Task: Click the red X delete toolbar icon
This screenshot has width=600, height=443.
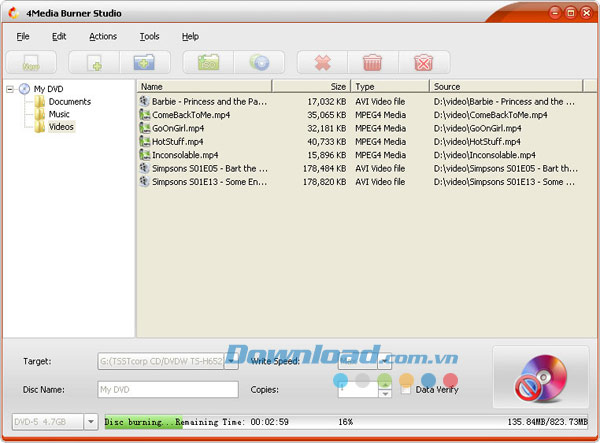Action: click(322, 63)
